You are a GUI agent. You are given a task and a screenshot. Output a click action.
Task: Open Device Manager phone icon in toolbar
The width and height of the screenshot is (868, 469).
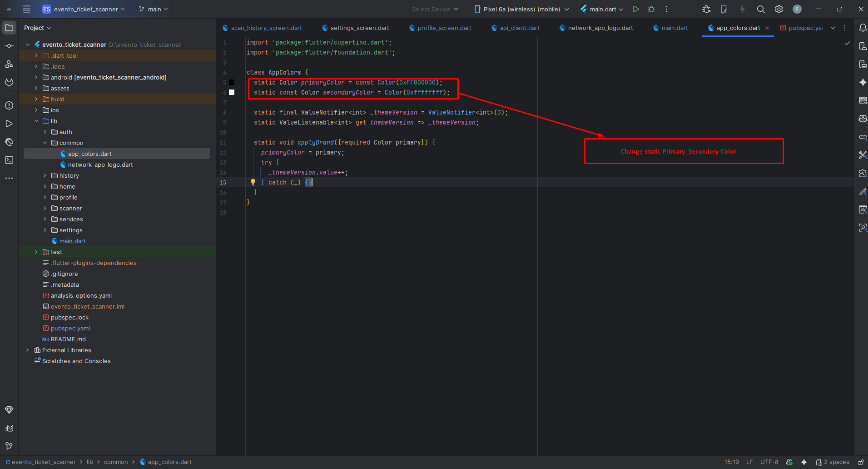pos(724,9)
